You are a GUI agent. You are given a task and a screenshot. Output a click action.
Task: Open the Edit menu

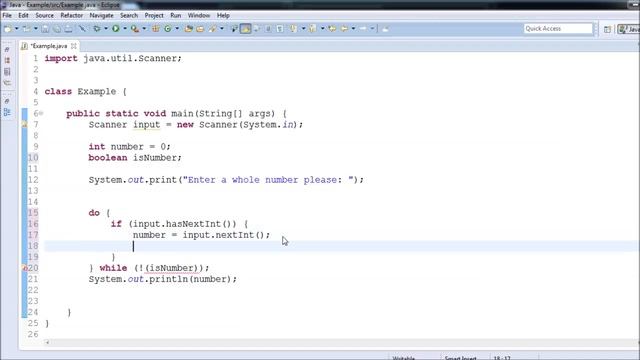click(23, 16)
